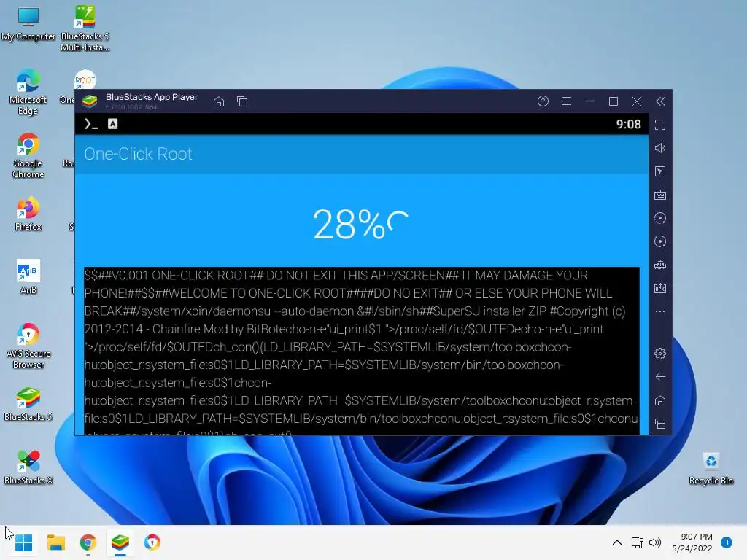Open the clock and date 9:07 PM
This screenshot has width=747, height=560.
pos(692,542)
